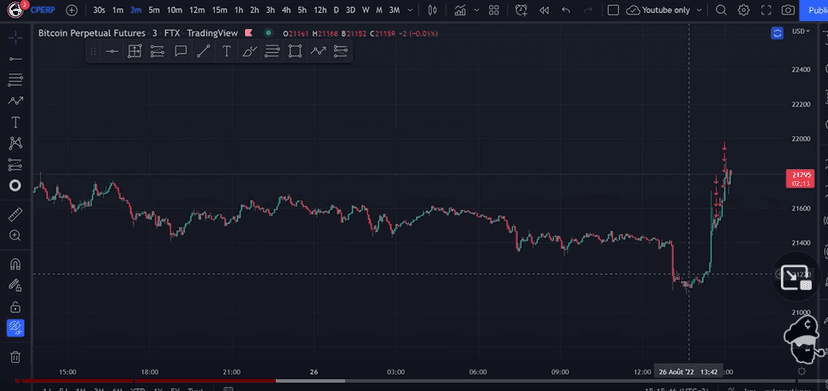Click the red 21795 price label

801,179
